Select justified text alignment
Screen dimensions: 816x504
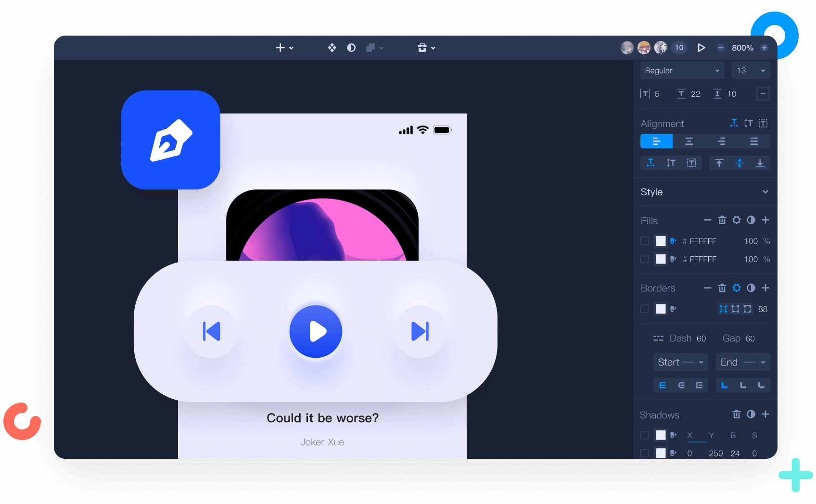[x=754, y=141]
